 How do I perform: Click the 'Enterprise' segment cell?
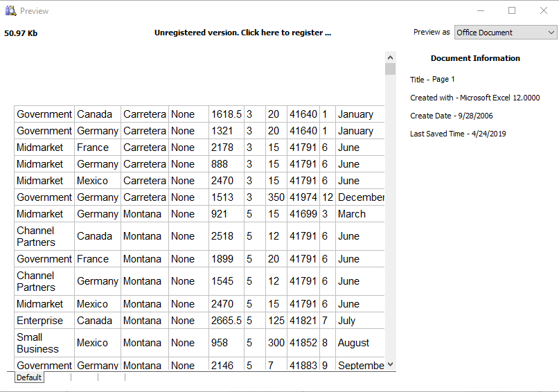[39, 321]
